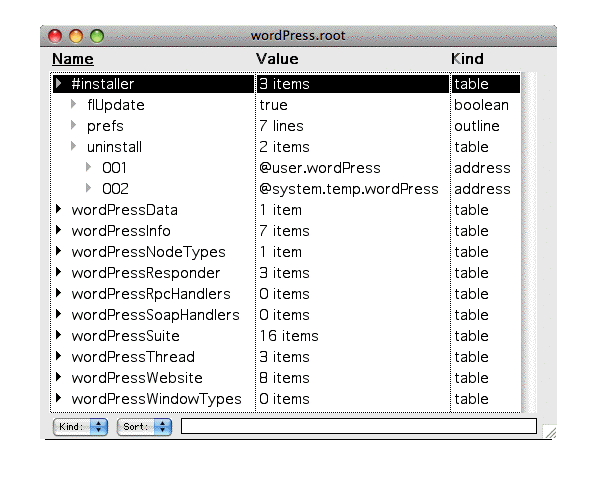Image resolution: width=597 pixels, height=494 pixels.
Task: Zoom window with the green button
Action: click(x=97, y=36)
